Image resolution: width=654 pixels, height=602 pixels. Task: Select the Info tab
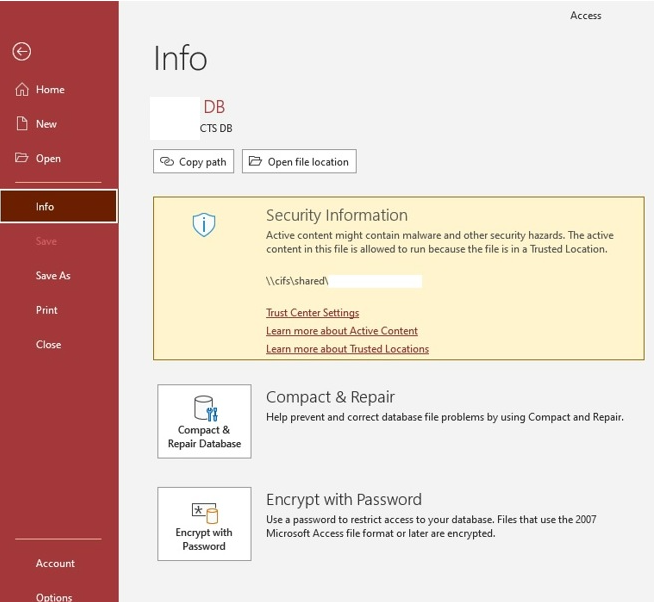pyautogui.click(x=59, y=206)
